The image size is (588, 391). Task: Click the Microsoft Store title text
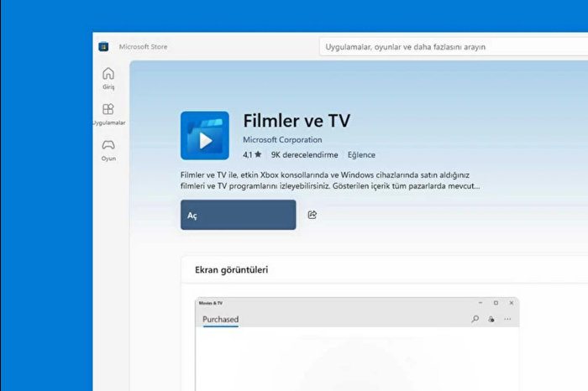click(x=144, y=47)
